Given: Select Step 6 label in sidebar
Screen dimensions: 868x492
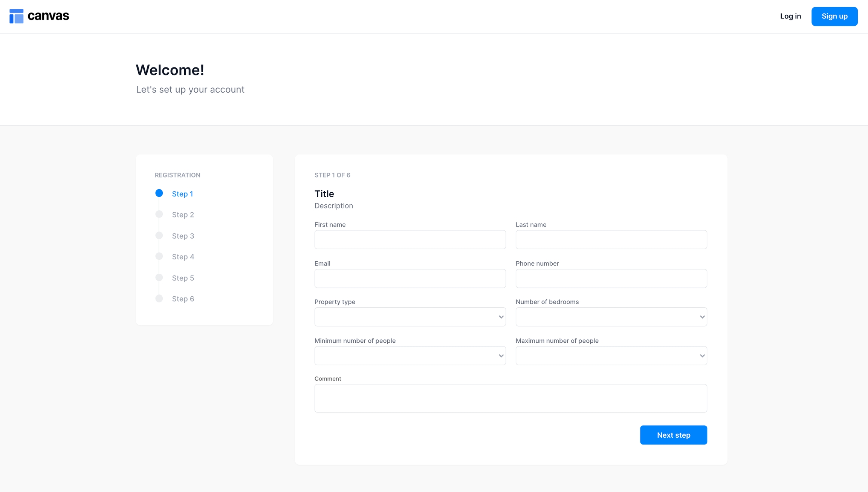Looking at the screenshot, I should click(x=183, y=299).
